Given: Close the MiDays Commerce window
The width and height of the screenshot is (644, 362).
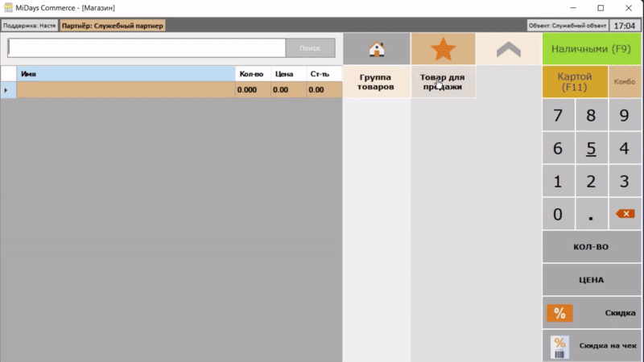Looking at the screenshot, I should (629, 8).
